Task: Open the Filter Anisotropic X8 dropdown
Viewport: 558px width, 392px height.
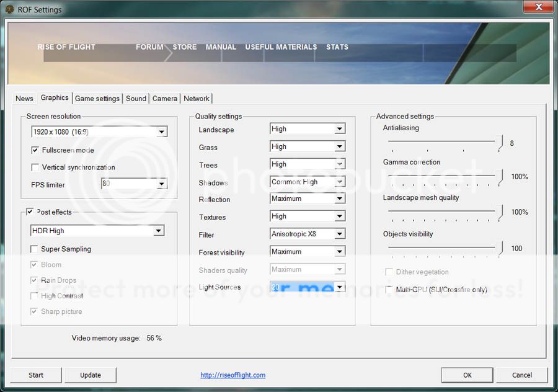Action: pyautogui.click(x=339, y=234)
